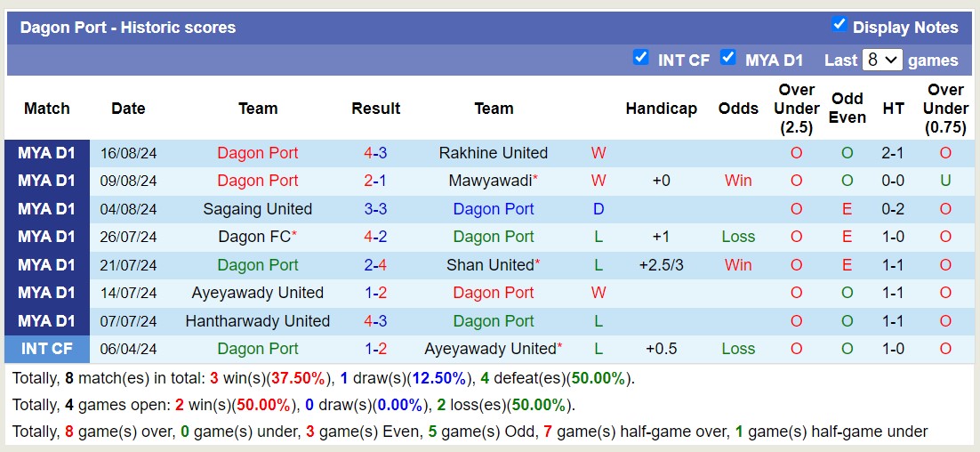This screenshot has width=980, height=452.
Task: Click the INT CF league label
Action: 47,349
